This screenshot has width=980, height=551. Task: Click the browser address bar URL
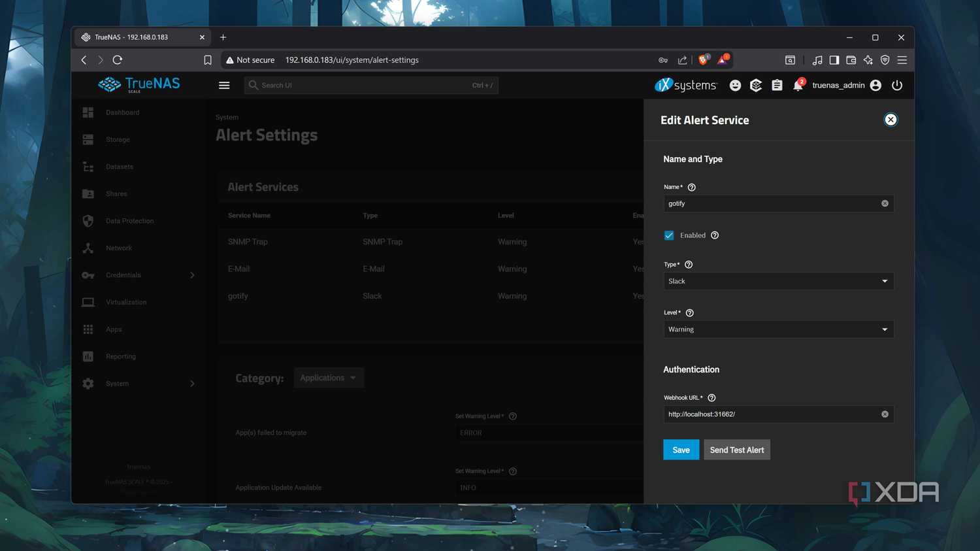[x=352, y=60]
